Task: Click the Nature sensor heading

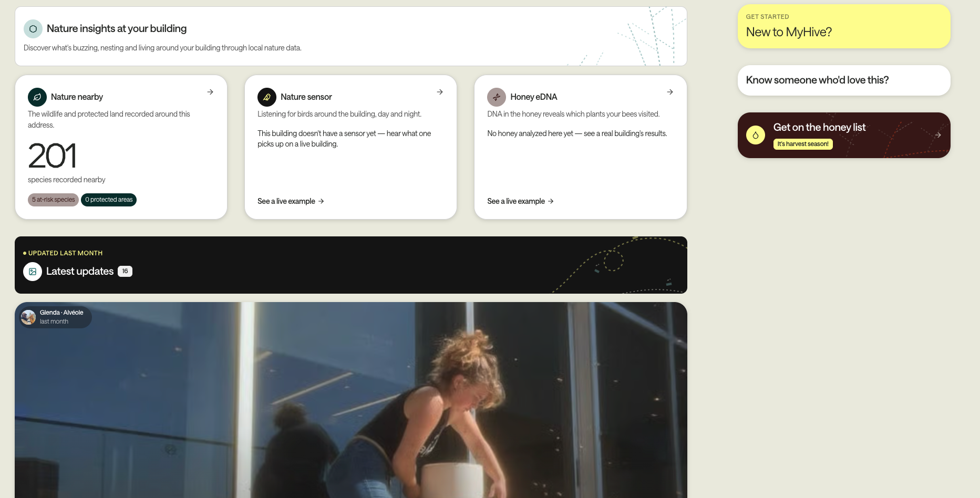Action: 306,97
